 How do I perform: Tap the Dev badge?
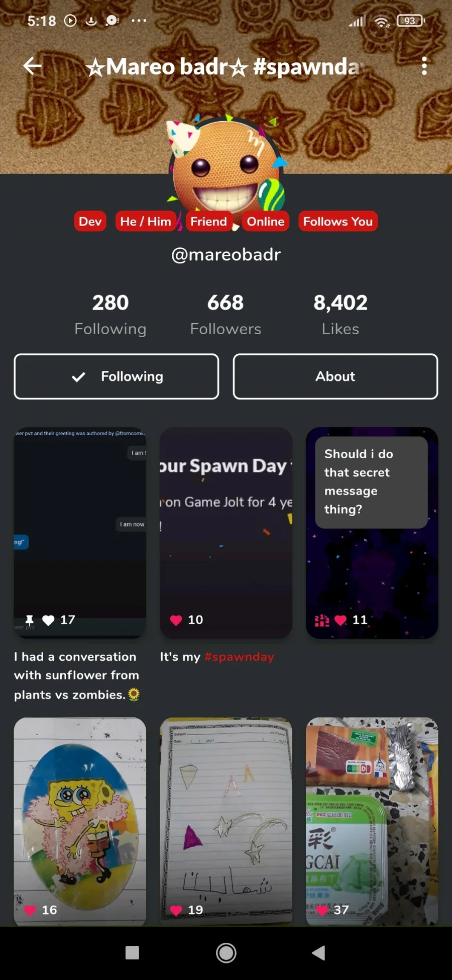[x=90, y=221]
